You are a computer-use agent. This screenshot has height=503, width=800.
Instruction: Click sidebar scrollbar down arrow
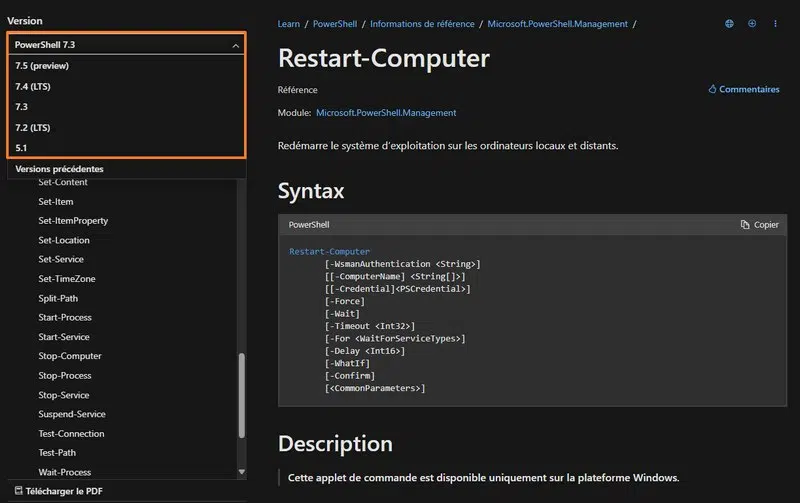click(x=241, y=472)
